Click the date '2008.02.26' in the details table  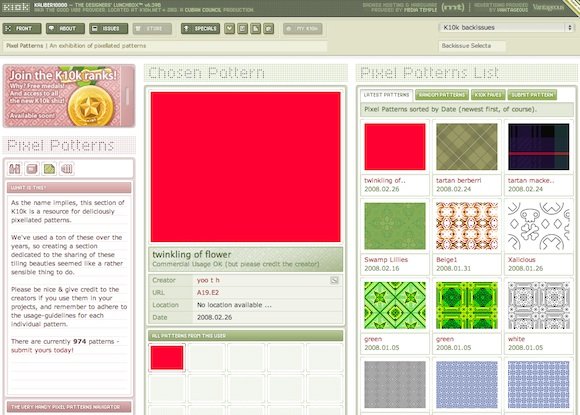pyautogui.click(x=215, y=317)
